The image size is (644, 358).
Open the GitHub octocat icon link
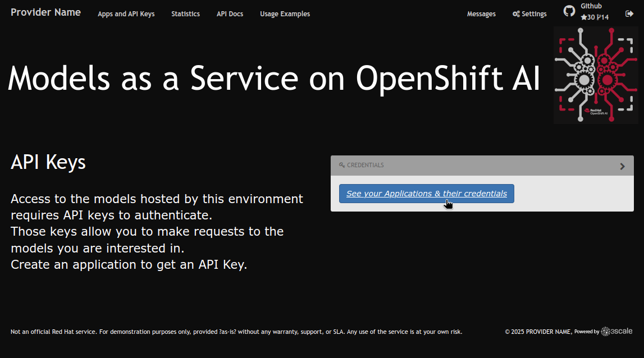(569, 11)
